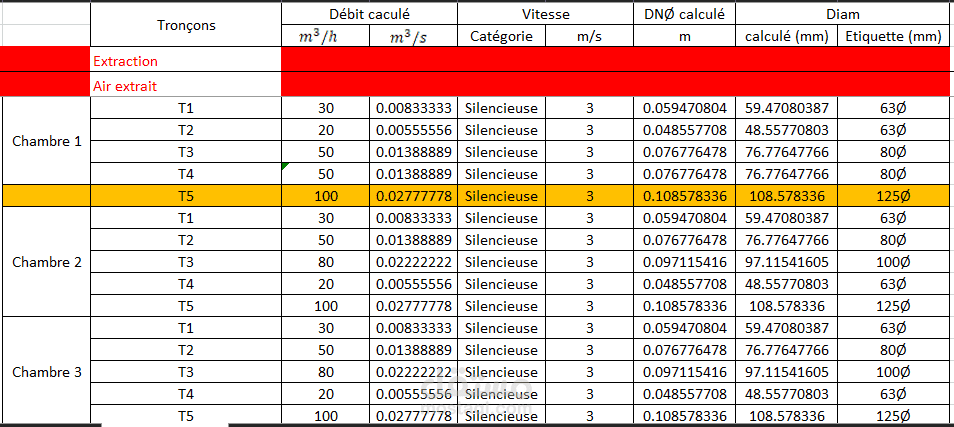Select the m³/h unit subheader
The height and width of the screenshot is (427, 954).
tap(326, 36)
